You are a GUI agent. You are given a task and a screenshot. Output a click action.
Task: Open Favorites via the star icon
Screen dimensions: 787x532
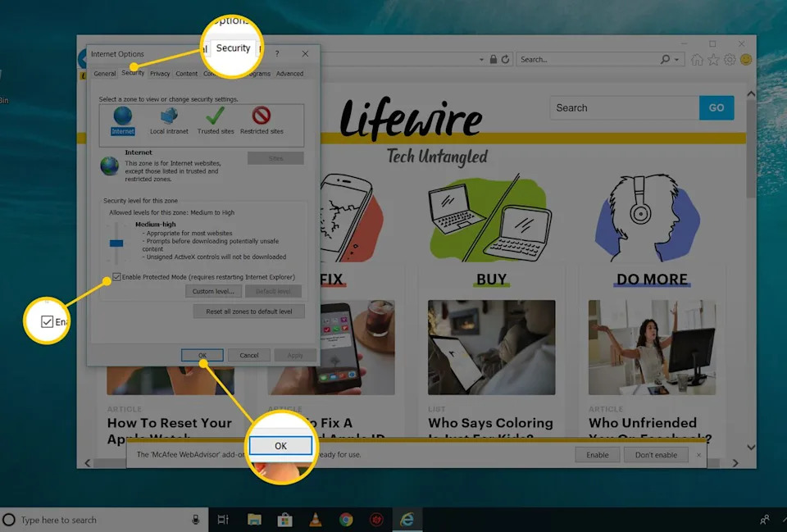[713, 60]
